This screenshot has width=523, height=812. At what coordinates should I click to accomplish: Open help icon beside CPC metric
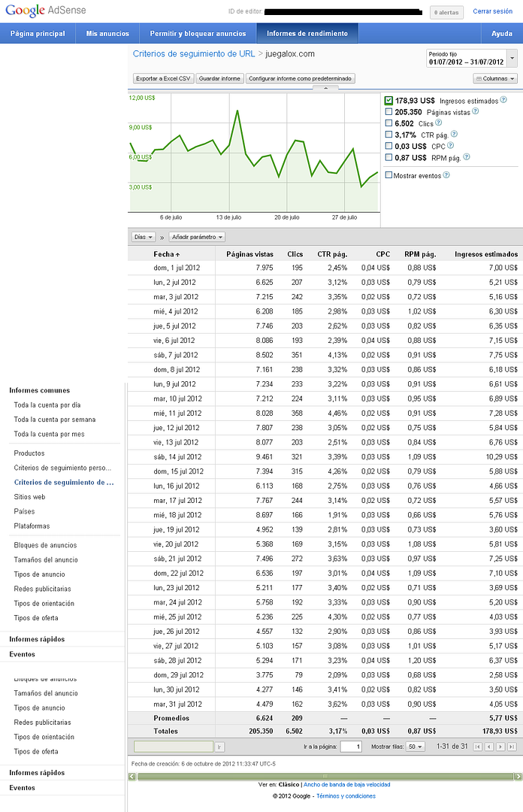pos(451,146)
